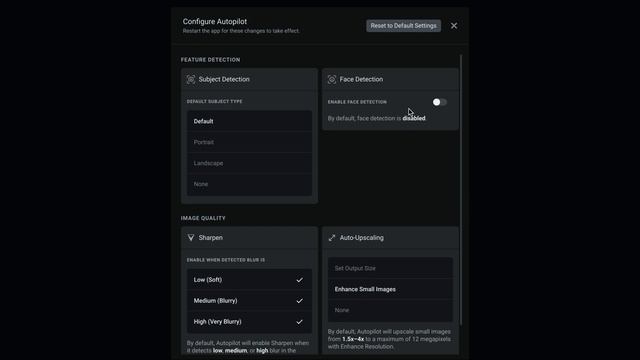
Task: Click the Subject Detection heading
Action: pyautogui.click(x=224, y=79)
